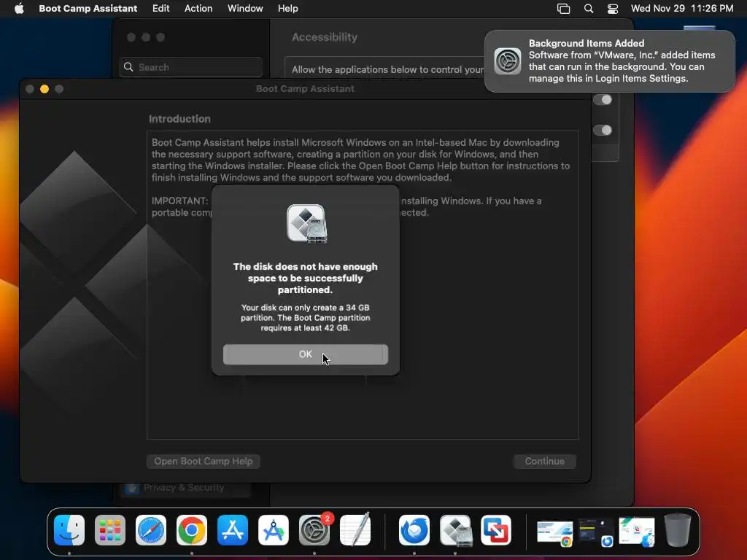This screenshot has height=560, width=747.
Task: Click the Search field in System Settings
Action: tap(190, 67)
